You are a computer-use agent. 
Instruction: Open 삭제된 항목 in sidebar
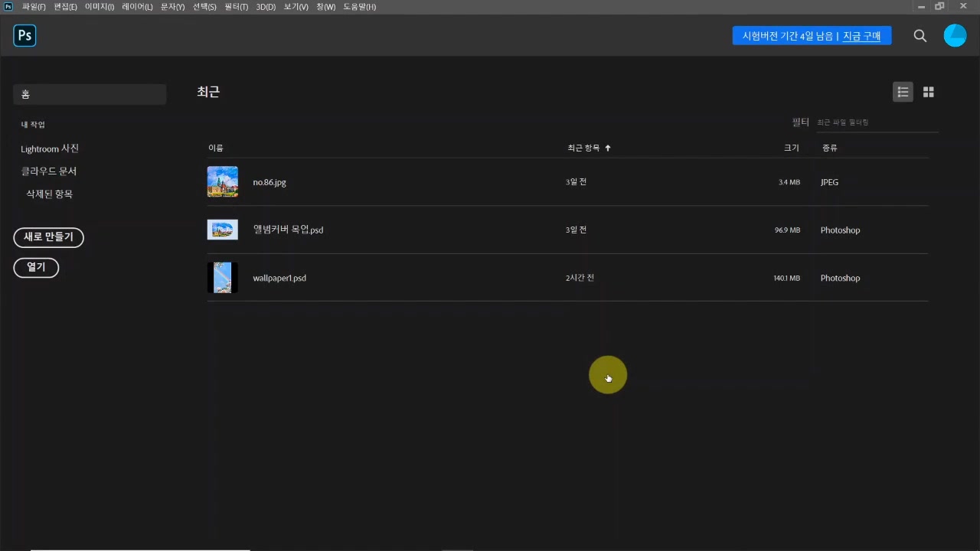point(49,194)
